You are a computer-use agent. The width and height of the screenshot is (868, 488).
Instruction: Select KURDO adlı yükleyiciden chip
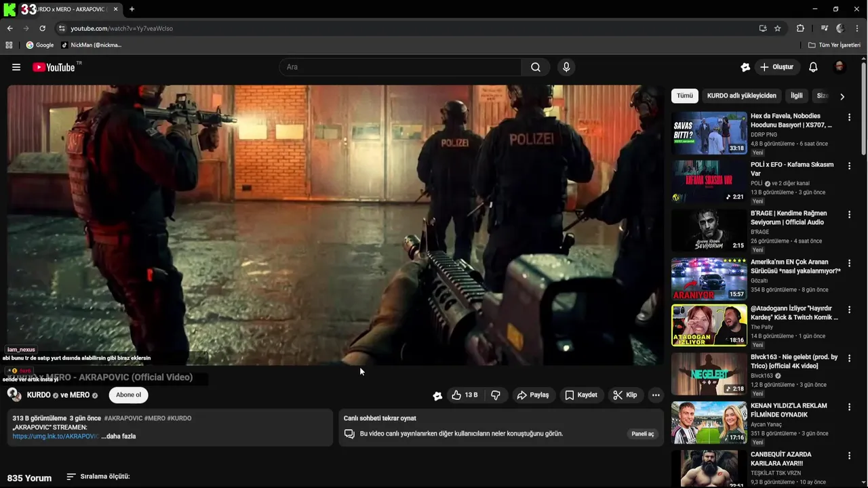742,96
